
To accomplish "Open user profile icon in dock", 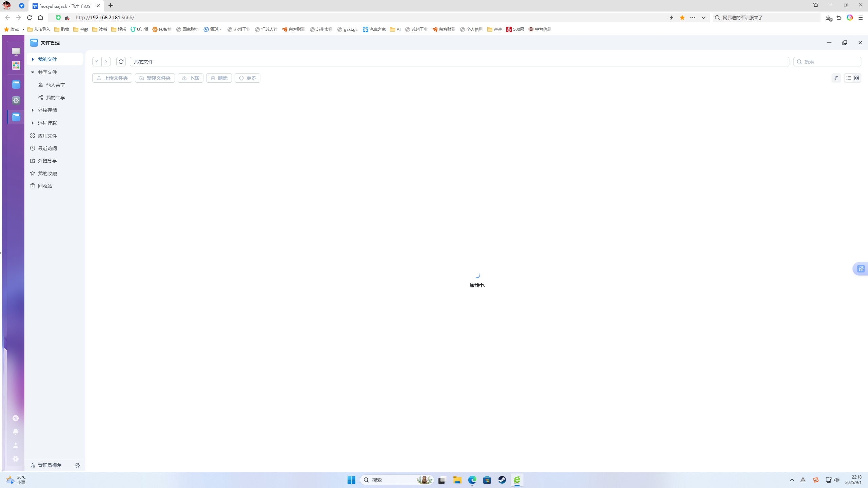I will point(16,445).
